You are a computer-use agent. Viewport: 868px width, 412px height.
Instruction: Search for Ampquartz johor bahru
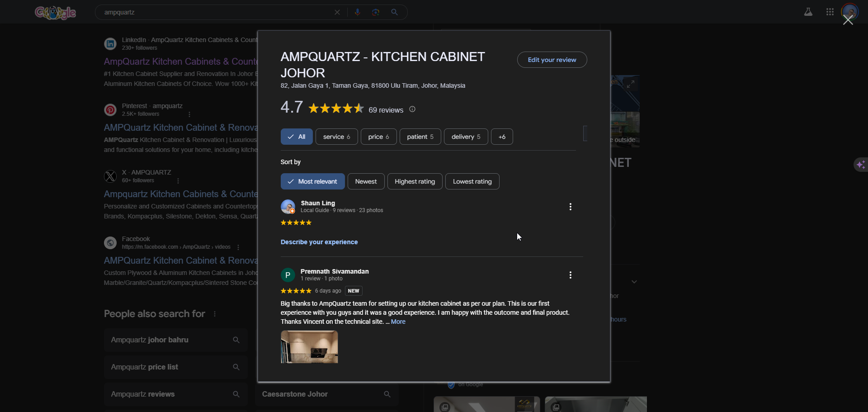point(176,340)
